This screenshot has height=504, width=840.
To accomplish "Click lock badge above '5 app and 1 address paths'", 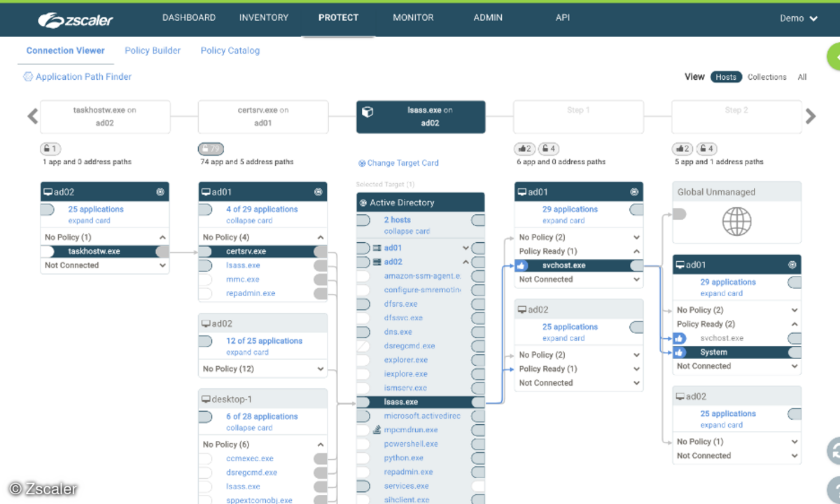I will point(706,148).
